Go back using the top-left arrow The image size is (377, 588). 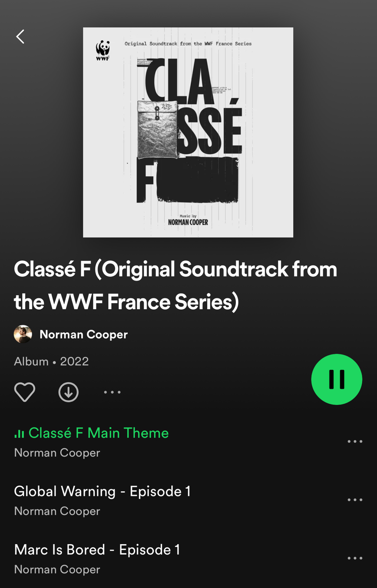[x=20, y=36]
